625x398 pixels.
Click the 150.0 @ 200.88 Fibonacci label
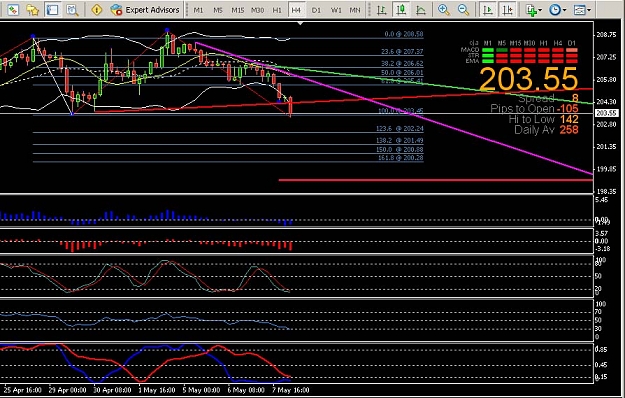click(x=400, y=149)
